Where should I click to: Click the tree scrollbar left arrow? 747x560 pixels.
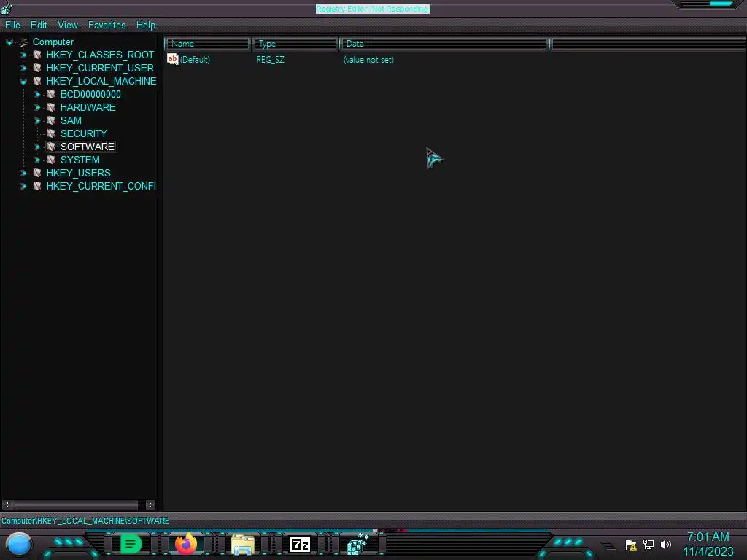(6, 505)
